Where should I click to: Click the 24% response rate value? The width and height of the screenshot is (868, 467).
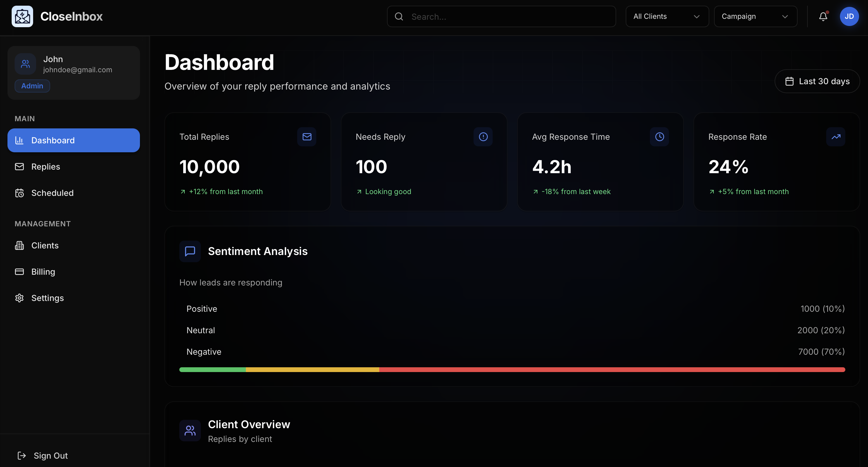tap(728, 167)
